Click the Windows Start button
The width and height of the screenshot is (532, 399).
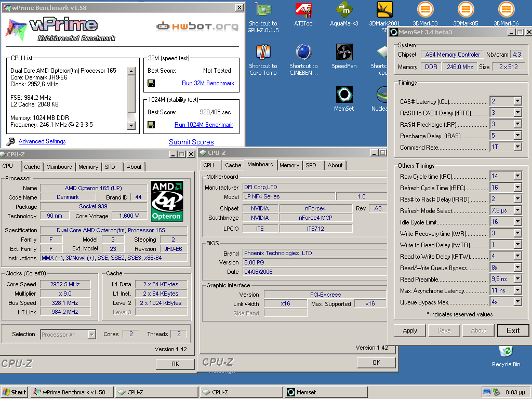click(15, 392)
